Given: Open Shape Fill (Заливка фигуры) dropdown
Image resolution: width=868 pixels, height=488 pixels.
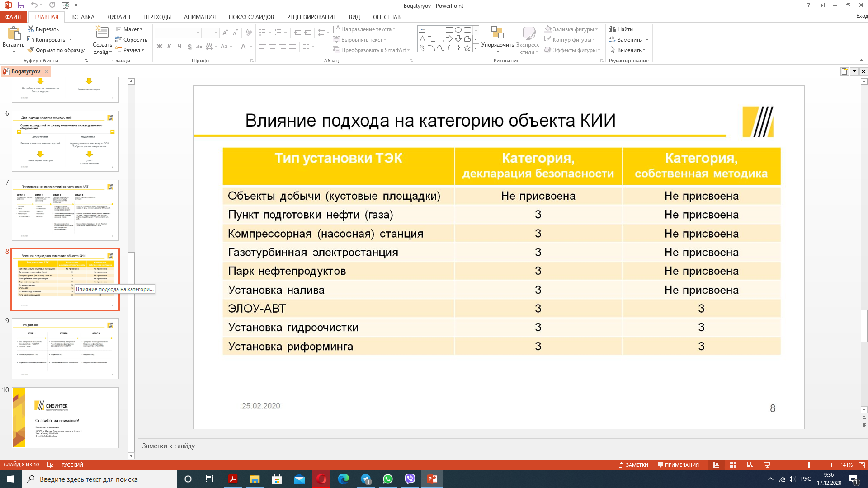Looking at the screenshot, I should coord(571,29).
